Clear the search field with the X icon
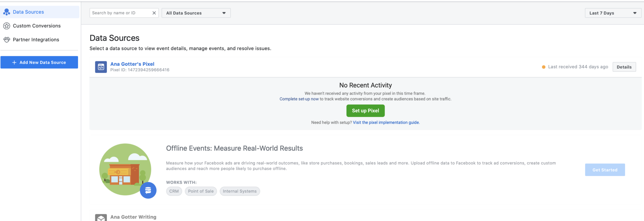The width and height of the screenshot is (644, 221). point(154,13)
